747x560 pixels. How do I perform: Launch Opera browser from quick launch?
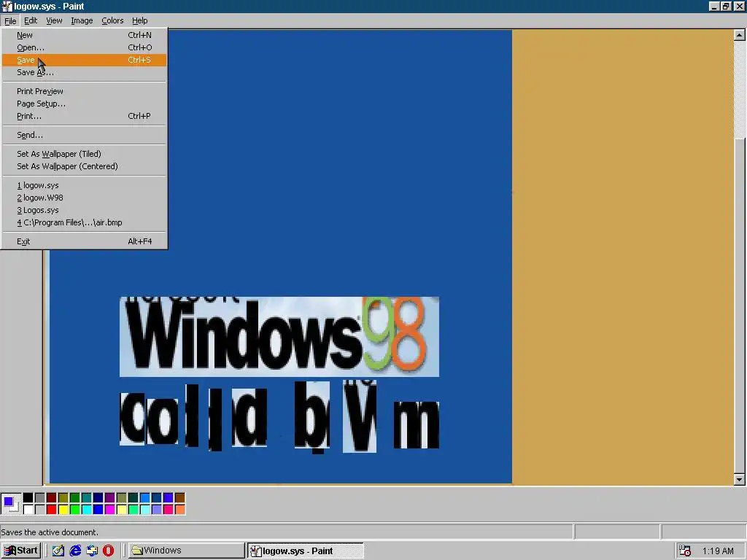click(x=109, y=551)
